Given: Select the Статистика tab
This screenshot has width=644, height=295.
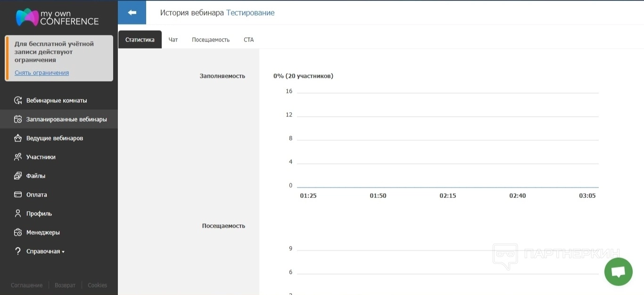Looking at the screenshot, I should pos(140,40).
